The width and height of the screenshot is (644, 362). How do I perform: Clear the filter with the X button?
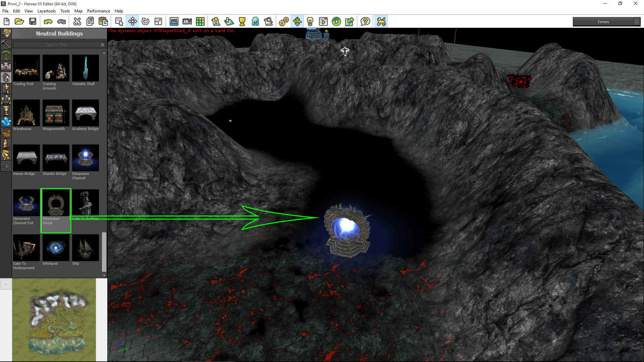click(103, 45)
